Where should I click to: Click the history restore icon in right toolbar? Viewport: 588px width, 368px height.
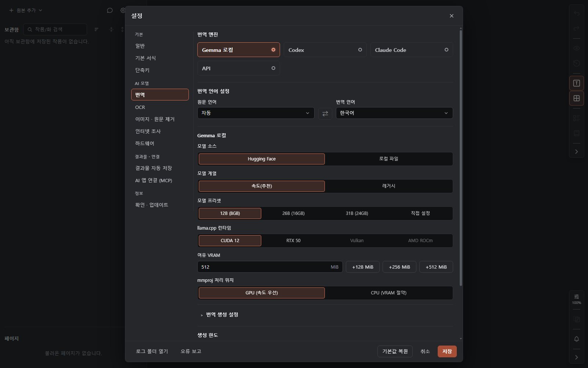pos(577,63)
